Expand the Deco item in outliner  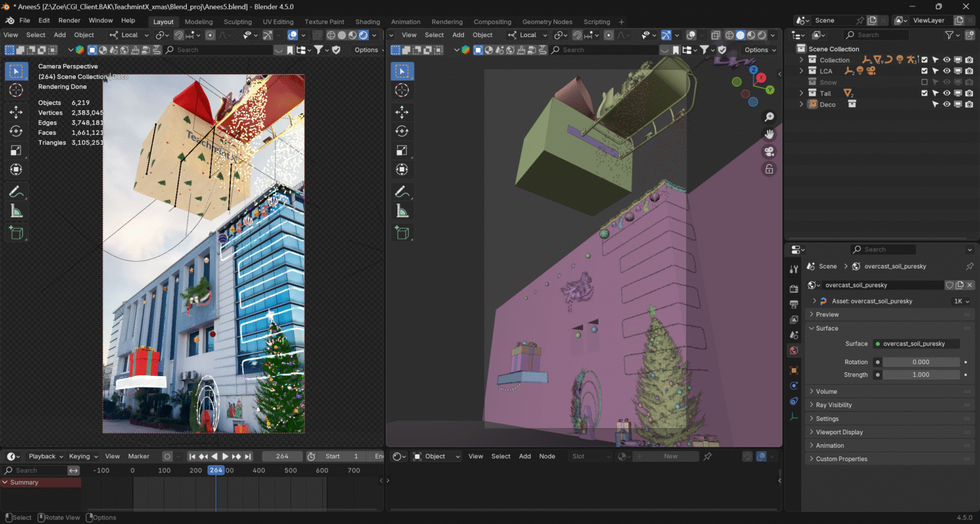(x=801, y=104)
